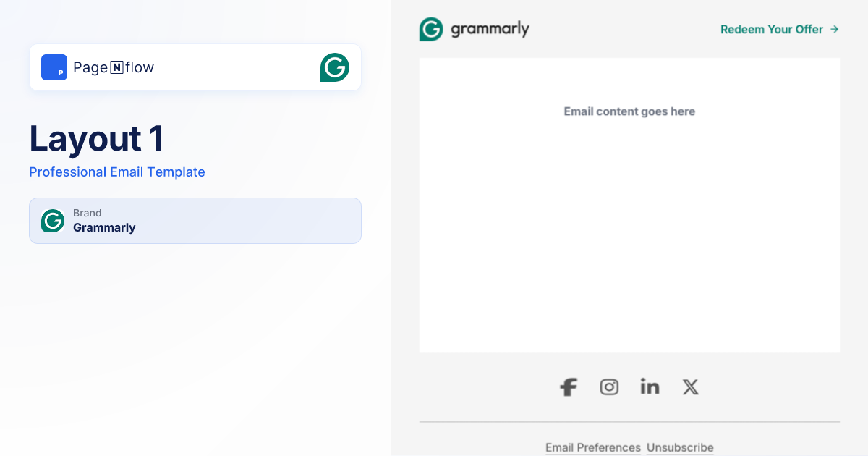Click the Professional Email Template subtitle

point(117,172)
